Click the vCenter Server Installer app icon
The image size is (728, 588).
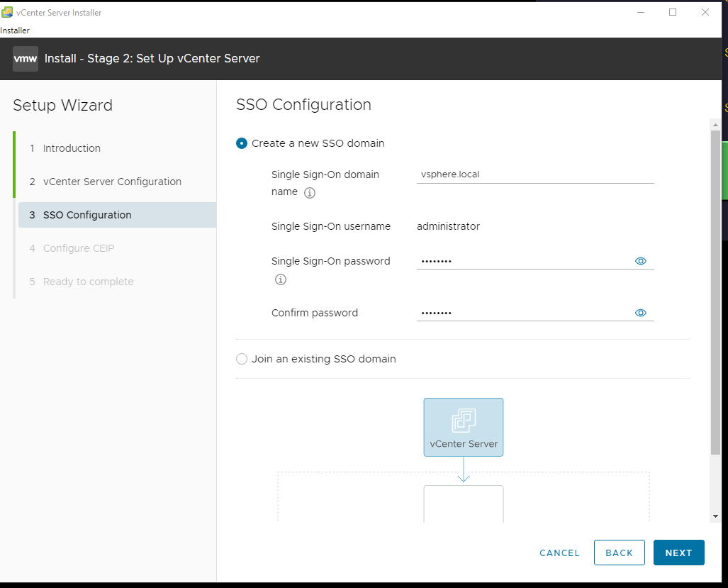tap(7, 12)
